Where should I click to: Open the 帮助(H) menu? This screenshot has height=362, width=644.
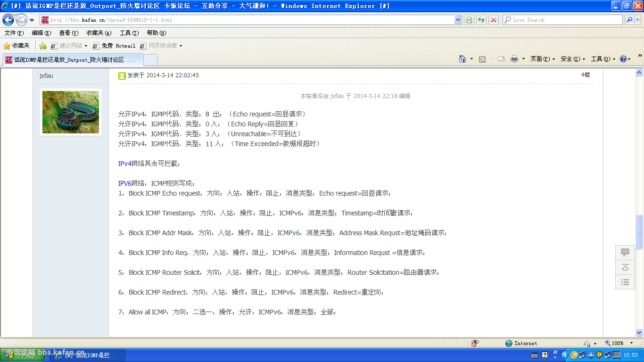(x=156, y=33)
